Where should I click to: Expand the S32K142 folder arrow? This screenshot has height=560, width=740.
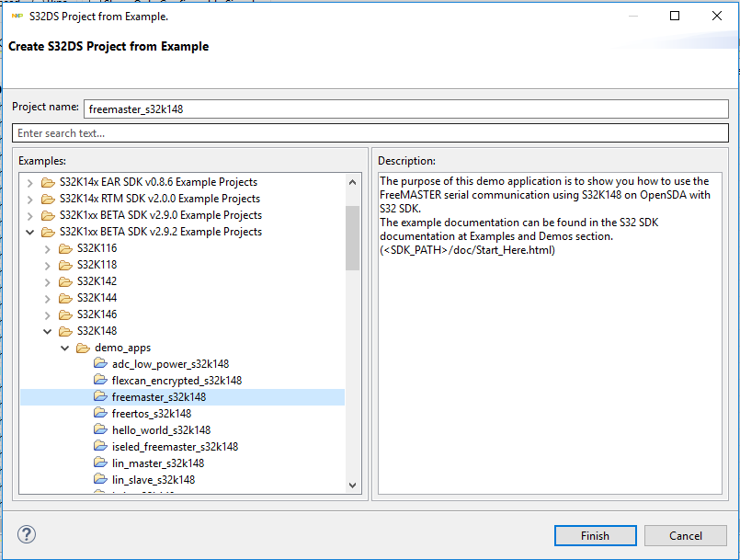[48, 282]
